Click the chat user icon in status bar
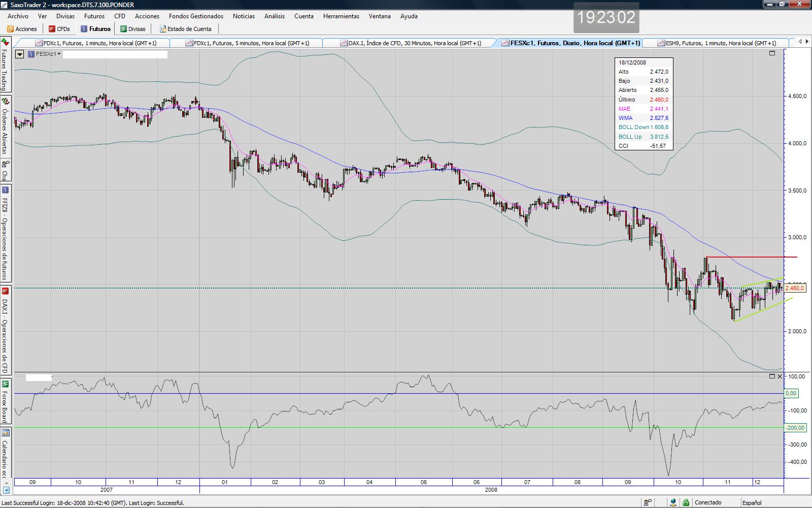This screenshot has width=812, height=508. click(x=648, y=502)
